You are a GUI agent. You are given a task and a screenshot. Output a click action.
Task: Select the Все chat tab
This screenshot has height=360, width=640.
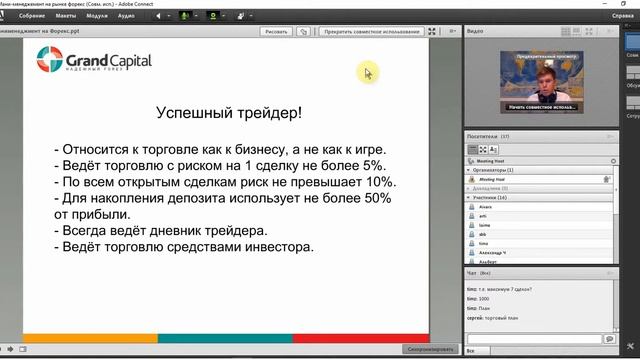pos(478,351)
